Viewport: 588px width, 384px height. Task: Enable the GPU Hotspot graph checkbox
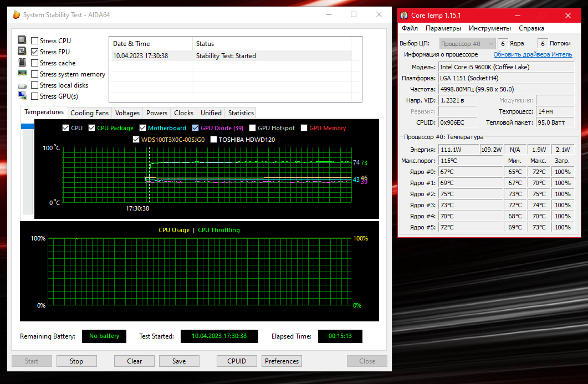point(252,128)
